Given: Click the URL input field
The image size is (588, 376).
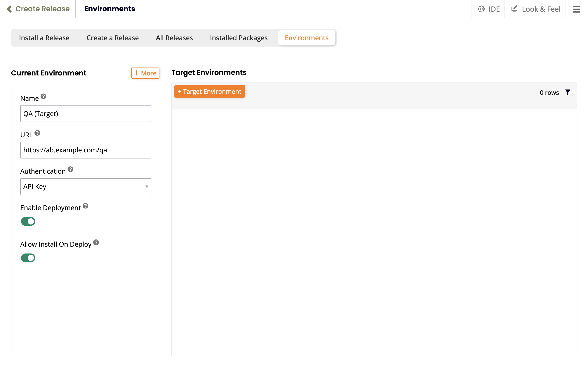Looking at the screenshot, I should point(86,150).
